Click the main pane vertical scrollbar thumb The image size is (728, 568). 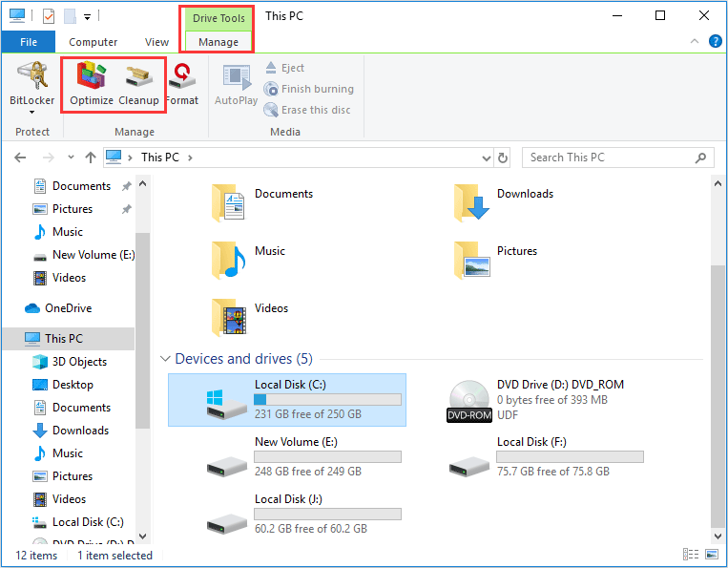(717, 394)
